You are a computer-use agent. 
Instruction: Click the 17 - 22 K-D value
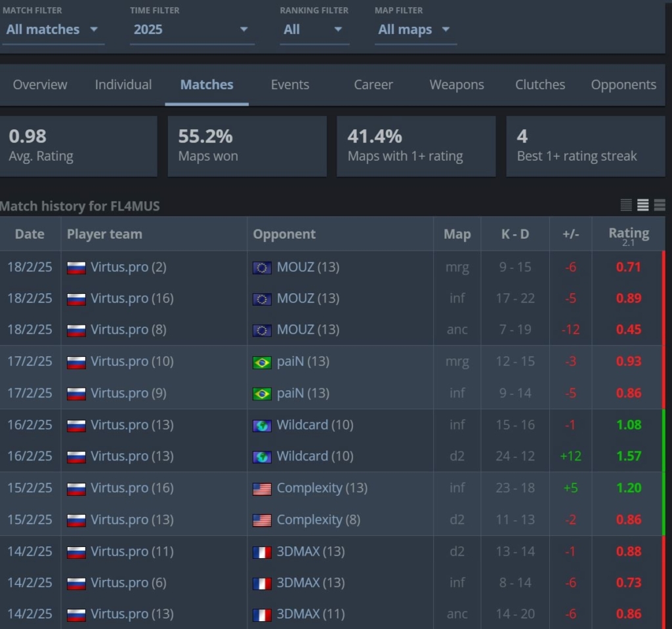515,298
